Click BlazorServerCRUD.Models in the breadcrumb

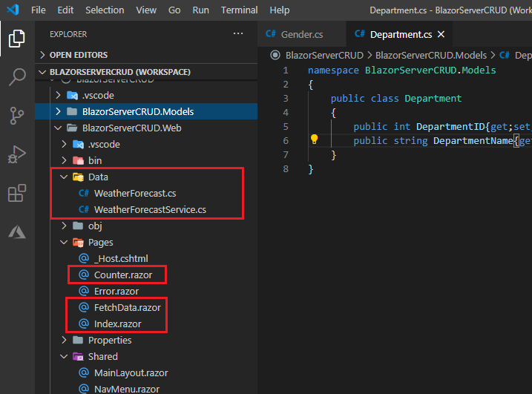[431, 55]
